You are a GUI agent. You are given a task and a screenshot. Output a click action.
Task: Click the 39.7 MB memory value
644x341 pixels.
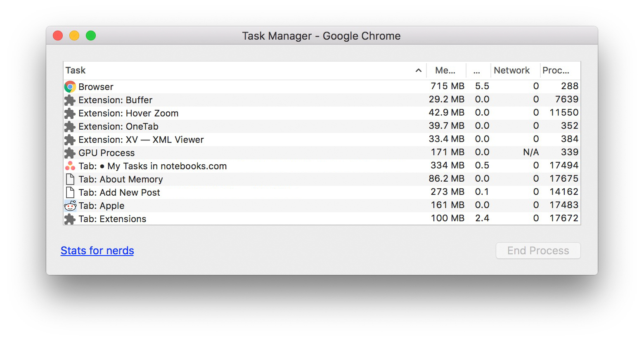click(446, 126)
